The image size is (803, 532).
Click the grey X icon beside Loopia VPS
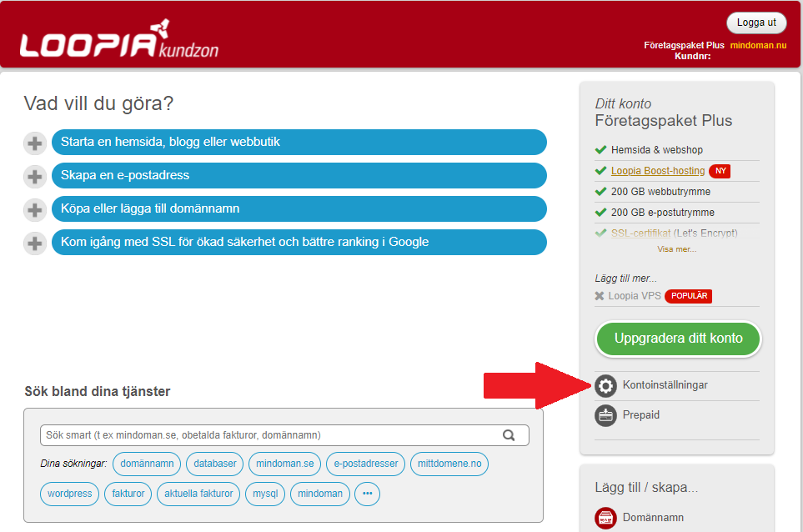600,295
